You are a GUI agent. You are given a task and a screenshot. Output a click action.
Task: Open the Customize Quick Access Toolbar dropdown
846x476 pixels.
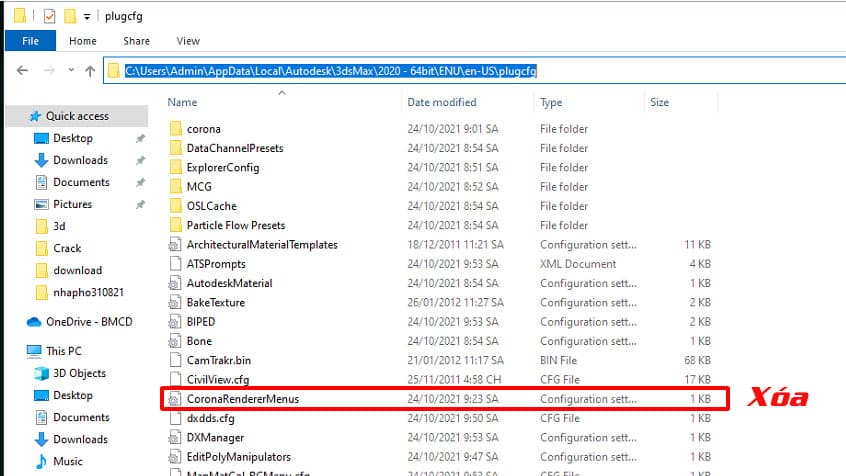click(87, 17)
